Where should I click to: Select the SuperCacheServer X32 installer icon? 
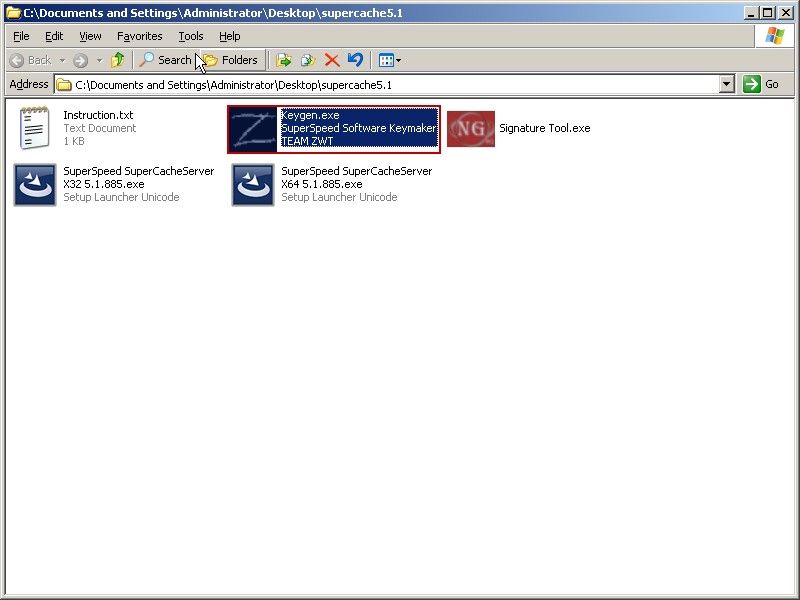pos(35,185)
